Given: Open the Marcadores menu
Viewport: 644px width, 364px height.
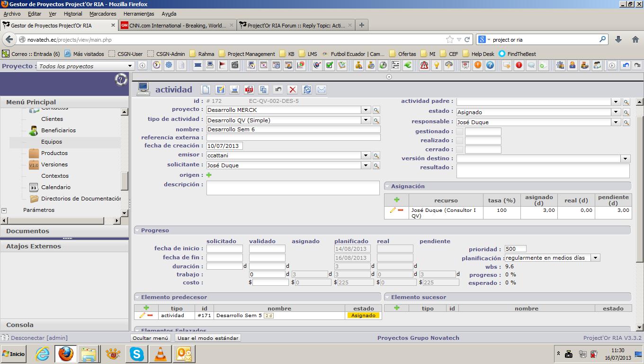Looking at the screenshot, I should [x=103, y=14].
